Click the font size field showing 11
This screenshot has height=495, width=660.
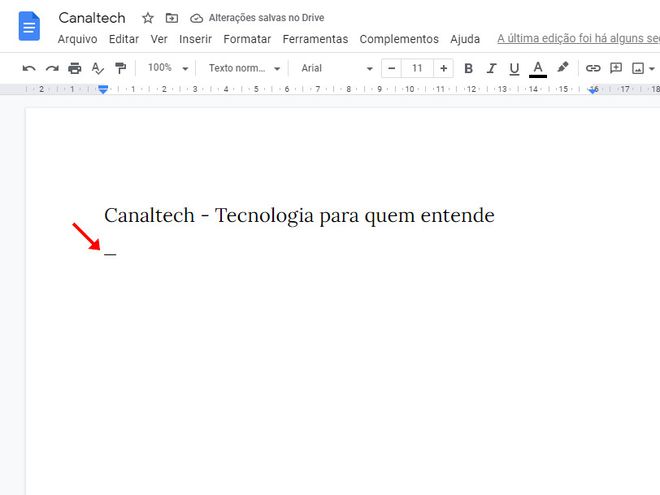[417, 68]
